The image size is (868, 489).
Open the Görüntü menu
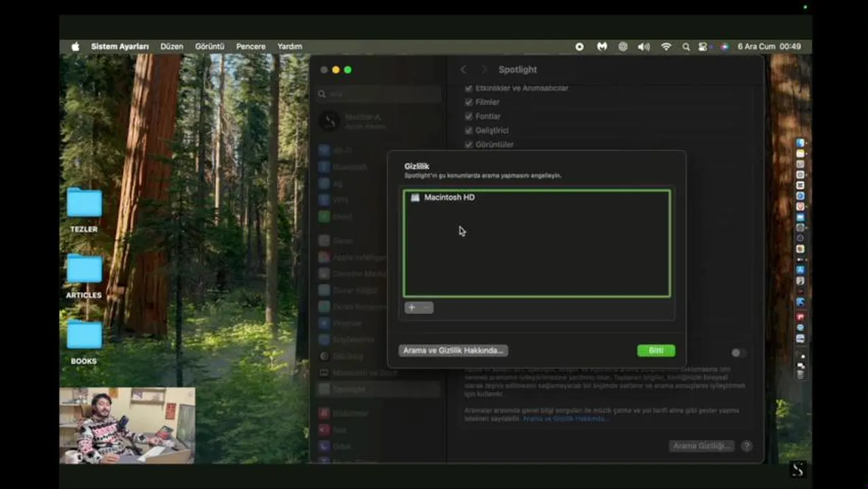210,47
